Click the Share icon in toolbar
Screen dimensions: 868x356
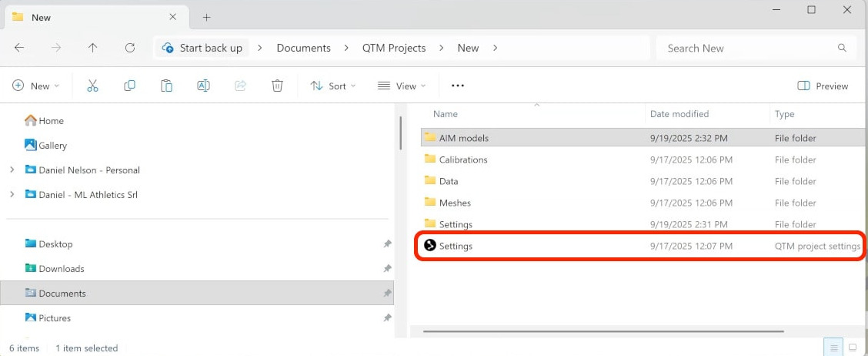240,86
